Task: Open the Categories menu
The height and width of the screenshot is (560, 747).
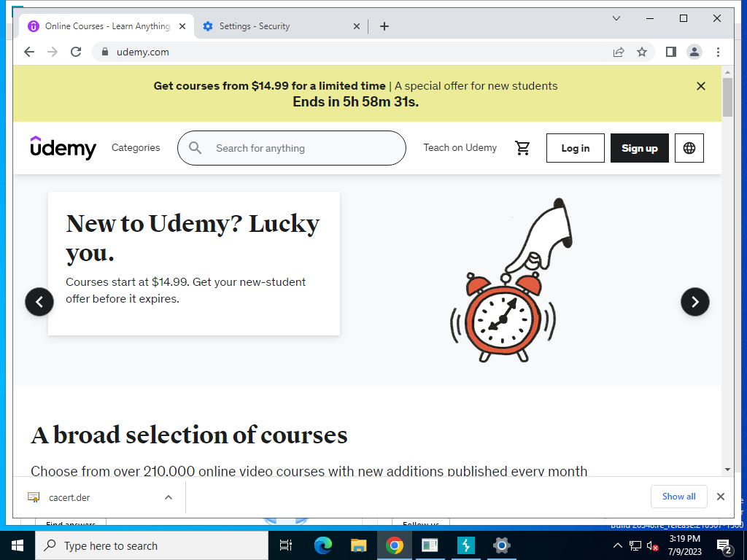Action: pos(136,147)
